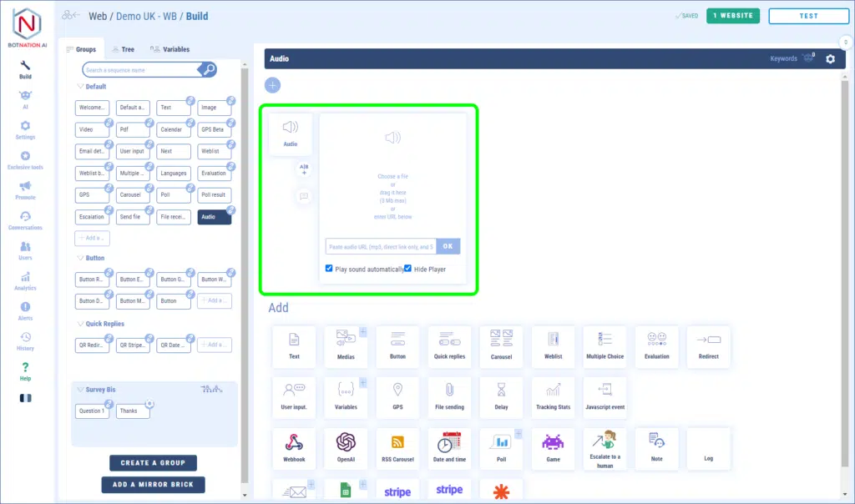855x504 pixels.
Task: Toggle the Hide Player checkbox
Action: (408, 269)
